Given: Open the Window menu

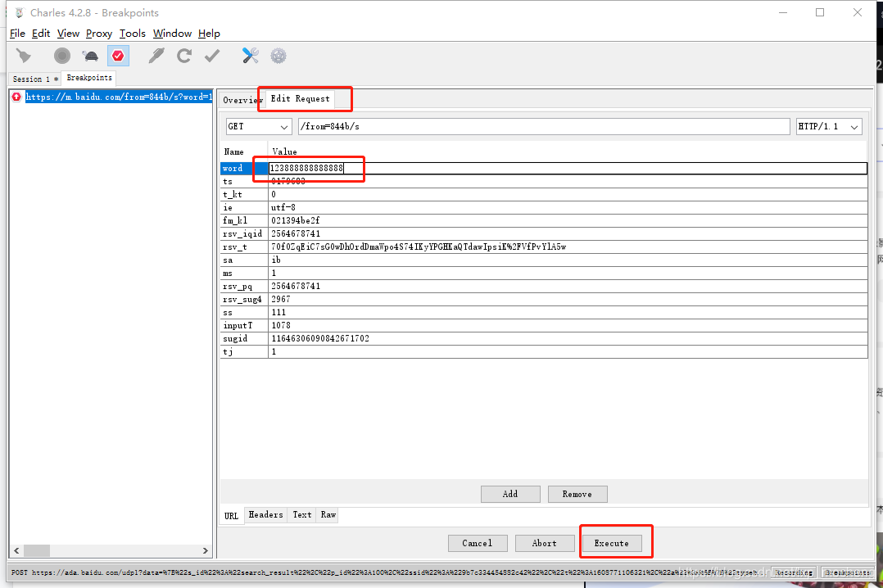Looking at the screenshot, I should 172,34.
